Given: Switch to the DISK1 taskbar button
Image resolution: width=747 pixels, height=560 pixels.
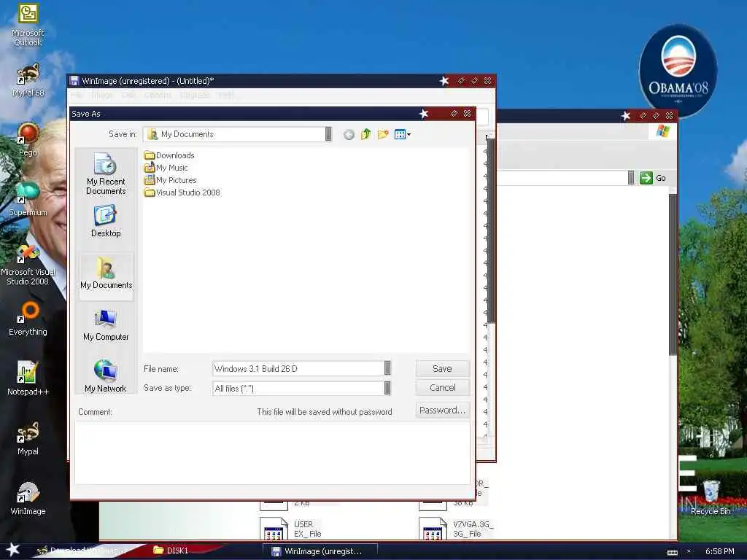Looking at the screenshot, I should pyautogui.click(x=171, y=551).
